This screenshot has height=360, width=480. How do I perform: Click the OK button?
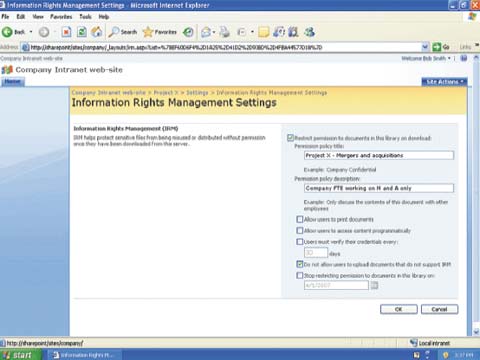[399, 309]
